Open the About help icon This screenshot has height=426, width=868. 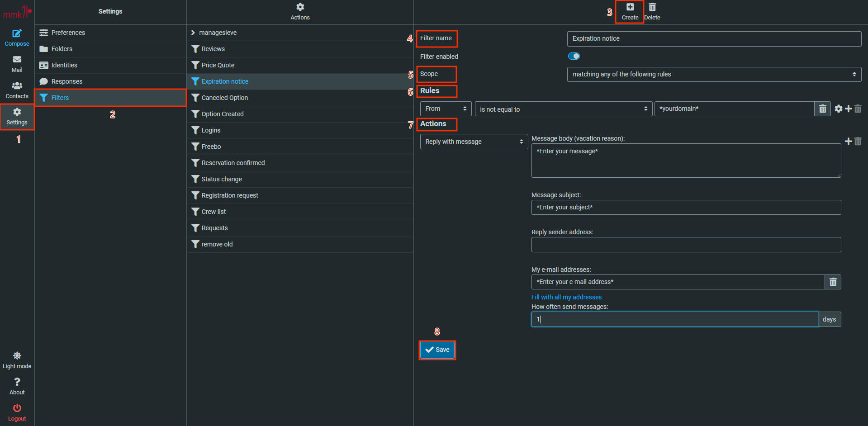pos(17,386)
